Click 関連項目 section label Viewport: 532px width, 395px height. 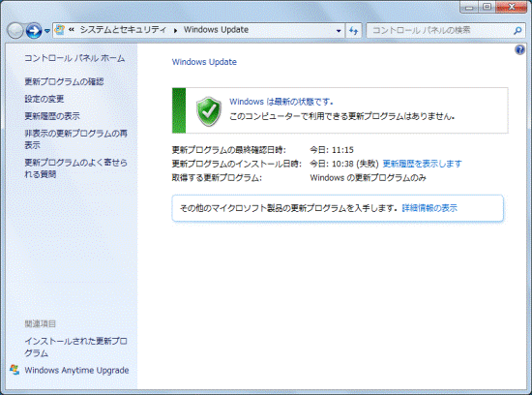pyautogui.click(x=40, y=323)
